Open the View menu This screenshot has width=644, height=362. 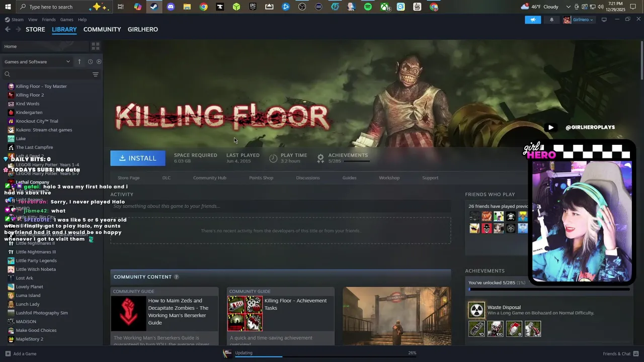[33, 20]
